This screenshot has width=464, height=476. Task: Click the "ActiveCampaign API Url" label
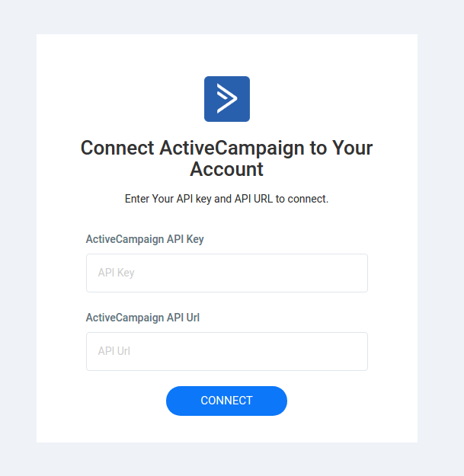(142, 318)
